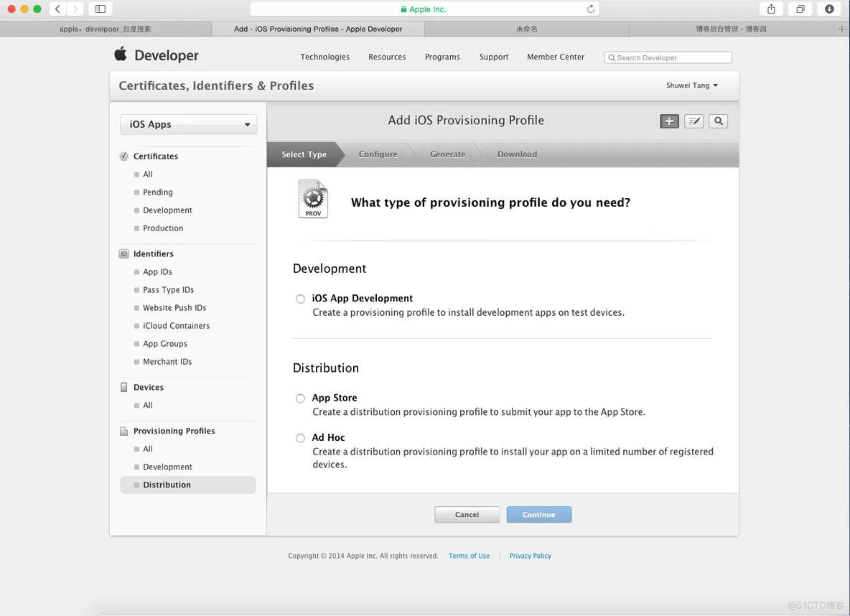Click the Safari address bar

click(x=424, y=9)
